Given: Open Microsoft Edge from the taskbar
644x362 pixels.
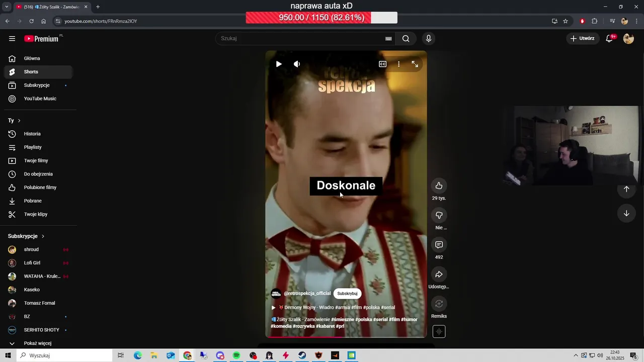Looking at the screenshot, I should pyautogui.click(x=138, y=355).
